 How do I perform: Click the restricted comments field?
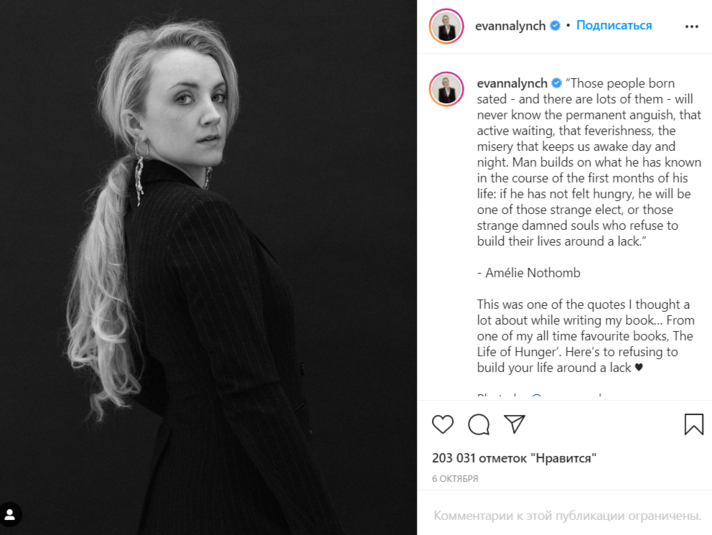(x=567, y=515)
